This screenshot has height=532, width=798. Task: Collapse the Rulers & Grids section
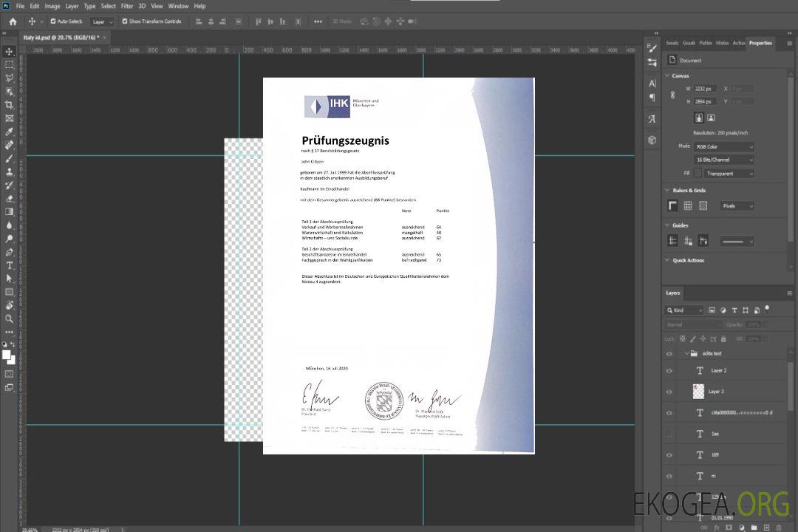coord(667,191)
